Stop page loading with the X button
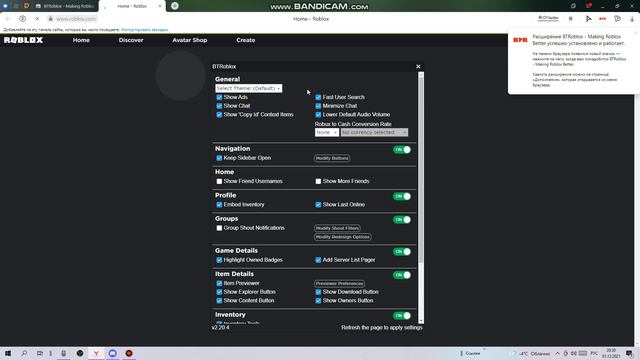The image size is (640, 360). (37, 19)
